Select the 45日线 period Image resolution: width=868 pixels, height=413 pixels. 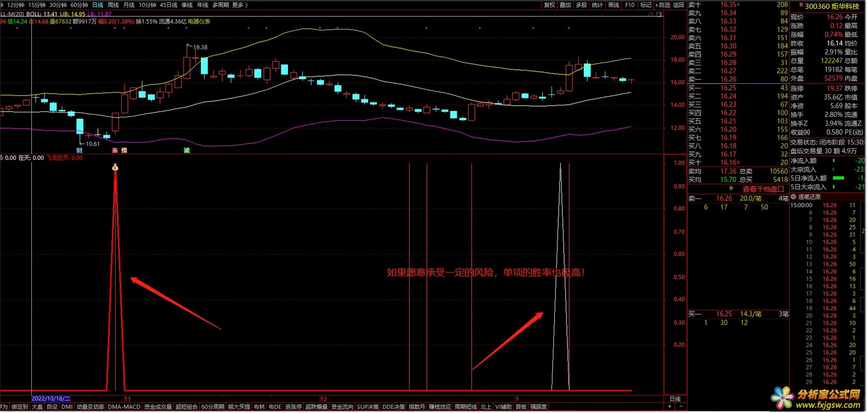(169, 5)
